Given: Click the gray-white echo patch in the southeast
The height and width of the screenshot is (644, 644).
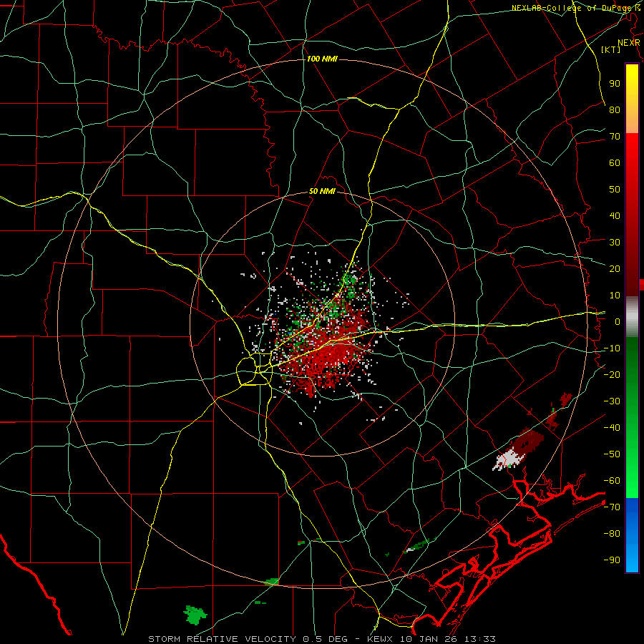Looking at the screenshot, I should pos(507,460).
